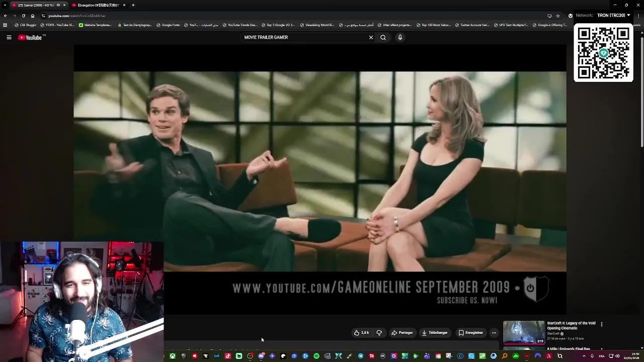This screenshot has width=644, height=362.
Task: Clear the search box with the X
Action: [371, 37]
